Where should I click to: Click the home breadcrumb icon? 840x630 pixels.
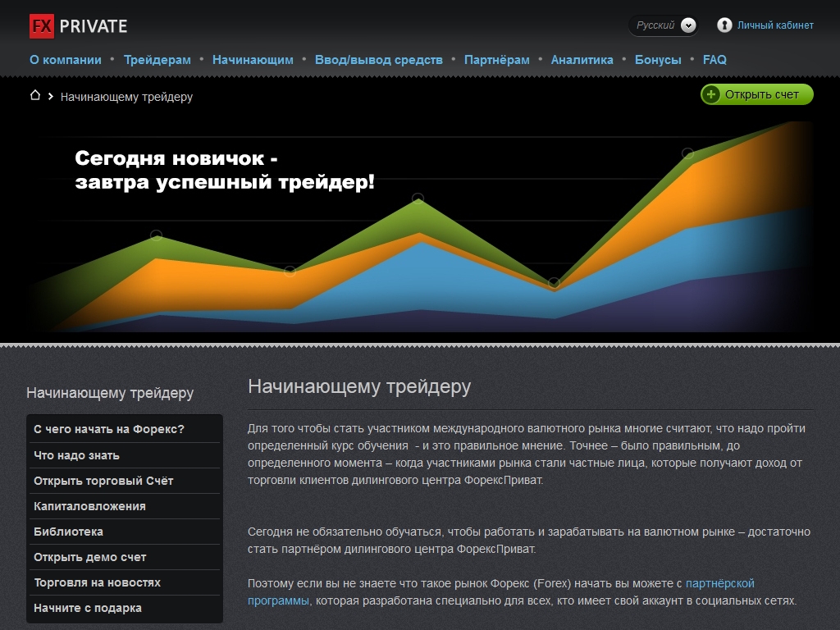click(x=34, y=96)
